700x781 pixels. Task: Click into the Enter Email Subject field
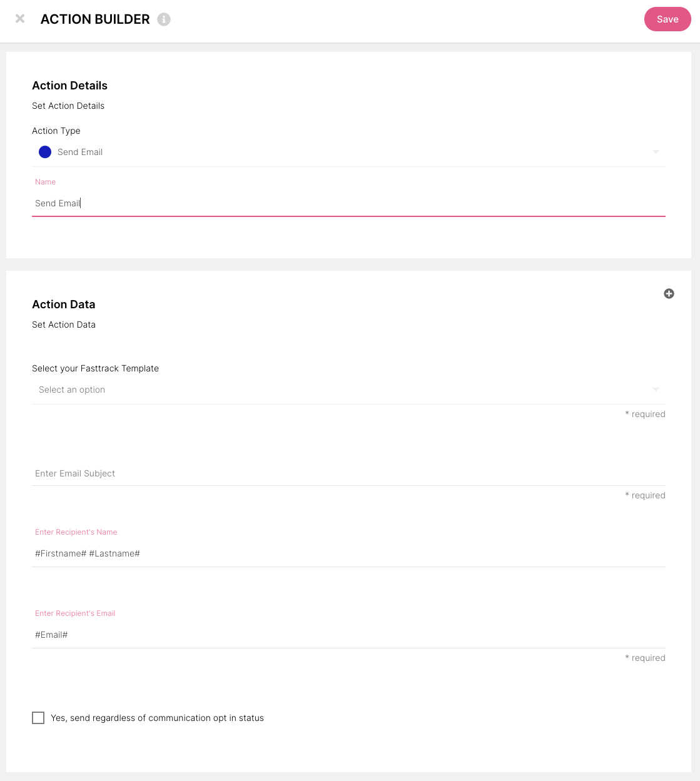(x=348, y=473)
